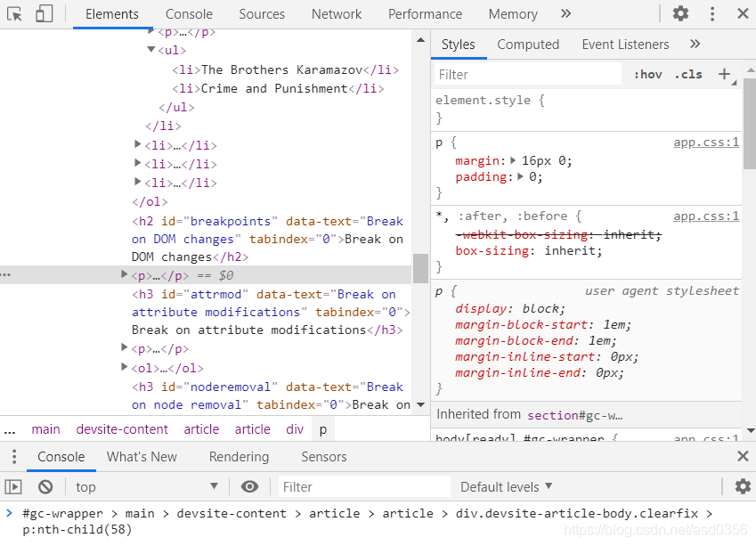756x546 pixels.
Task: Open DevTools settings gear at top
Action: (x=680, y=13)
